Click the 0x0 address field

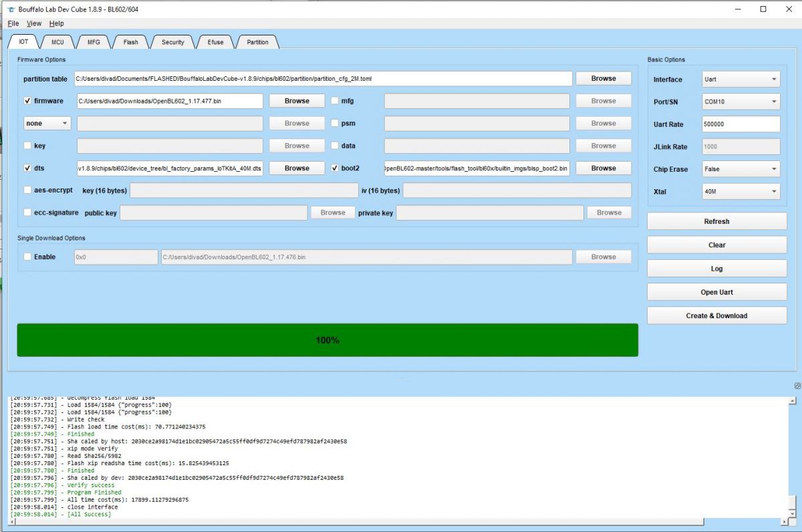[x=116, y=257]
